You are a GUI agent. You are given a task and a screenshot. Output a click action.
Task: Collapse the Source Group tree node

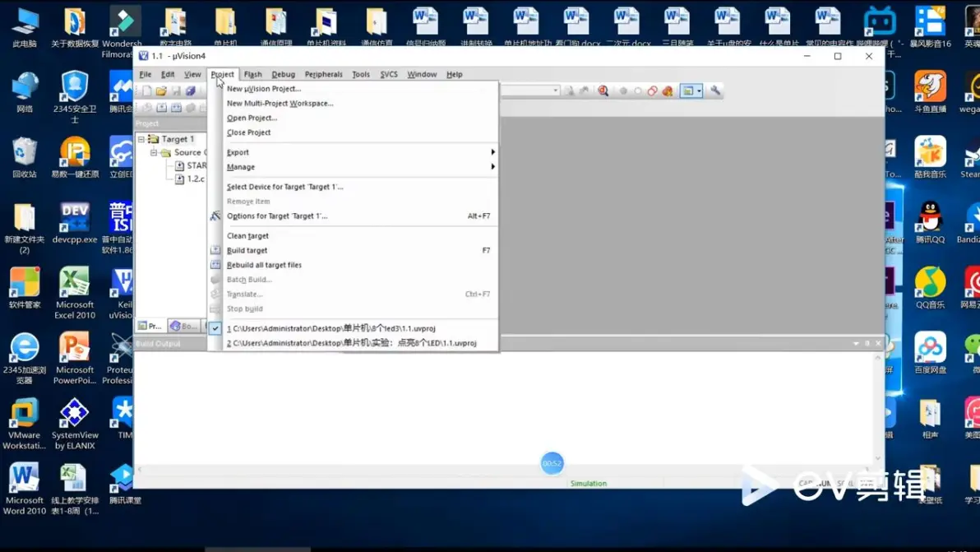click(x=154, y=152)
